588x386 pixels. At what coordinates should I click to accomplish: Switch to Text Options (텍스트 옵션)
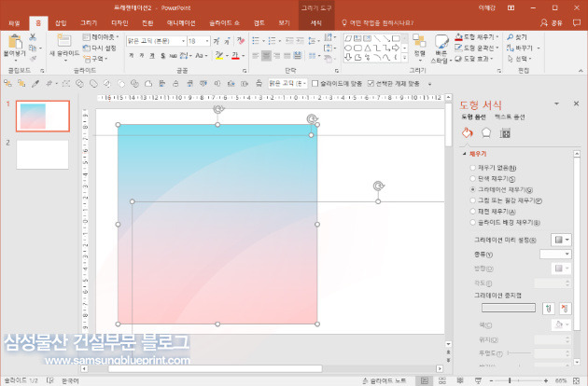[510, 117]
